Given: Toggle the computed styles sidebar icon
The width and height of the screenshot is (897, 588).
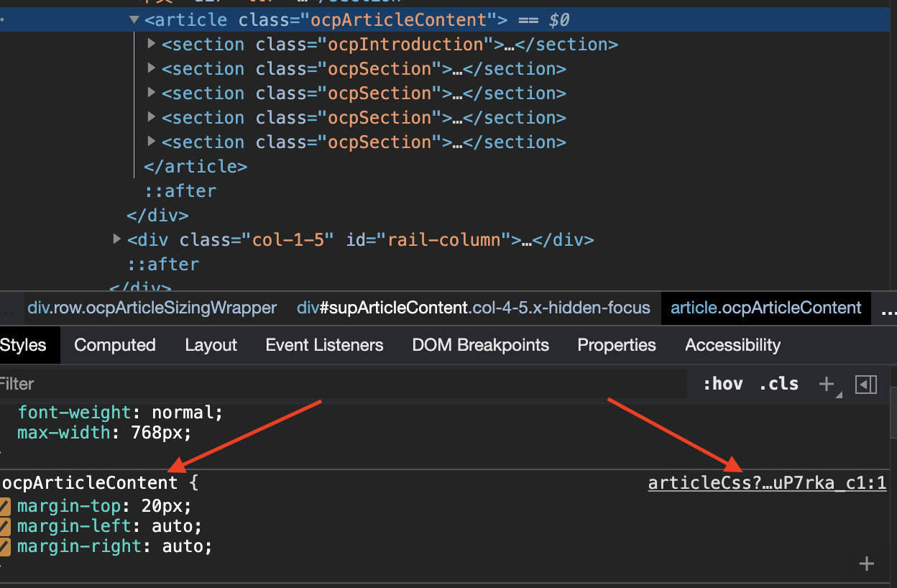Looking at the screenshot, I should (866, 385).
